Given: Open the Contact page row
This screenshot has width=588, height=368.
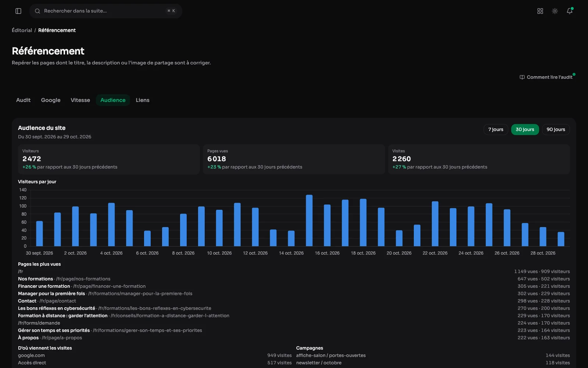Looking at the screenshot, I should pyautogui.click(x=294, y=301).
